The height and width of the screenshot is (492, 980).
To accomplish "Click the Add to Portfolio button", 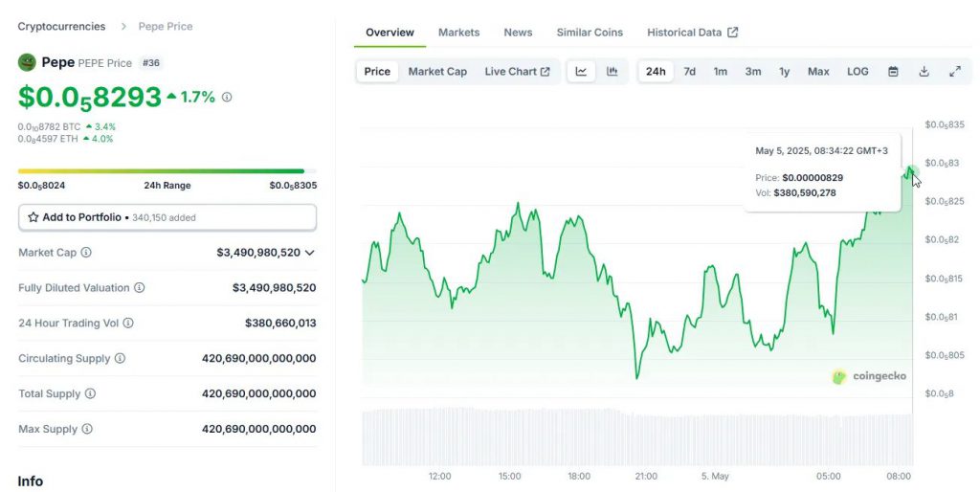I will click(x=167, y=217).
